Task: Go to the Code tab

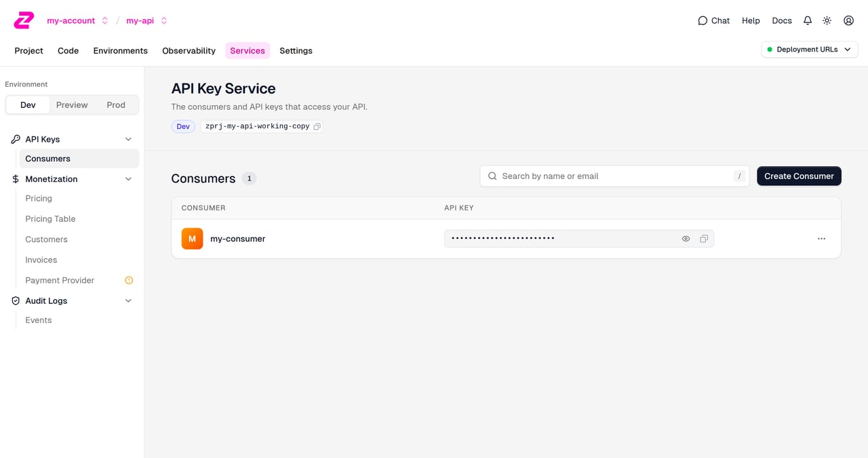Action: click(x=68, y=51)
